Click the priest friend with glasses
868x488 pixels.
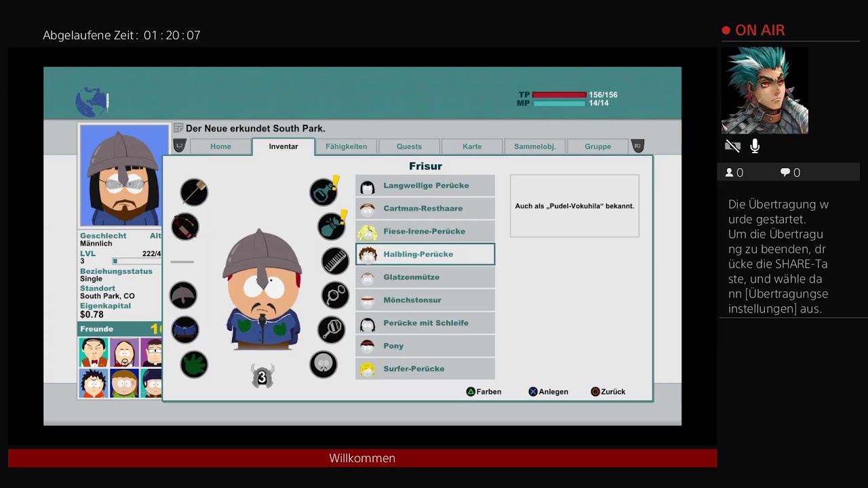click(152, 352)
